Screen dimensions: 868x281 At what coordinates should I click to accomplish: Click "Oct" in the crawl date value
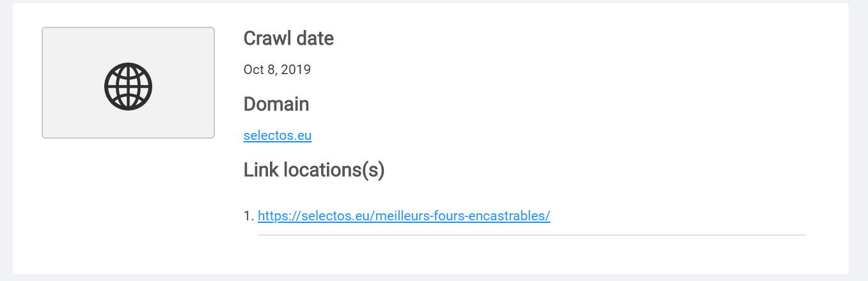coord(253,70)
